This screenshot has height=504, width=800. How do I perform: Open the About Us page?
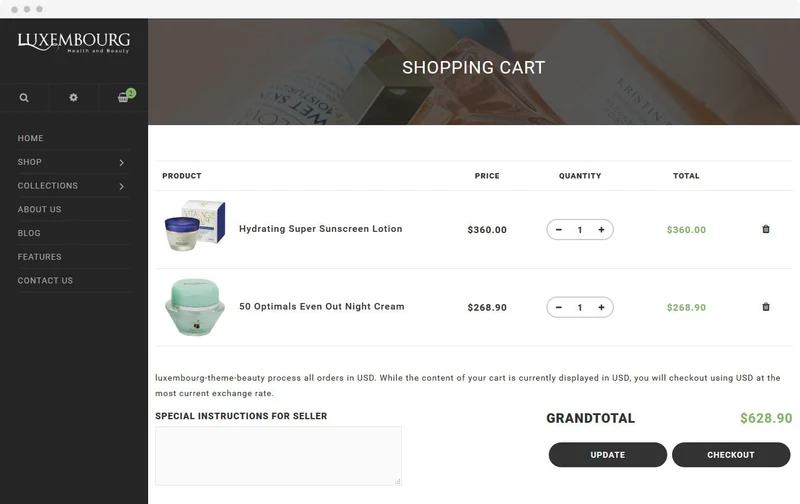click(x=39, y=209)
